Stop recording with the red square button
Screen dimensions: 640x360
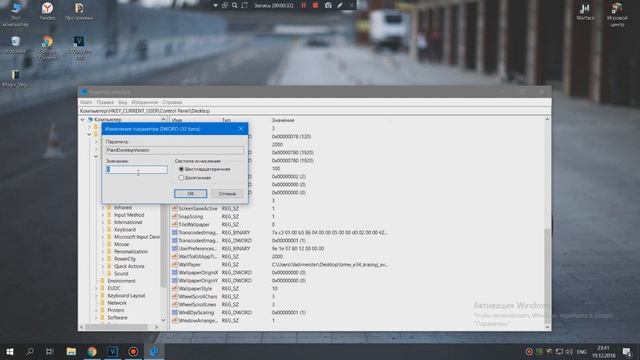click(x=316, y=5)
